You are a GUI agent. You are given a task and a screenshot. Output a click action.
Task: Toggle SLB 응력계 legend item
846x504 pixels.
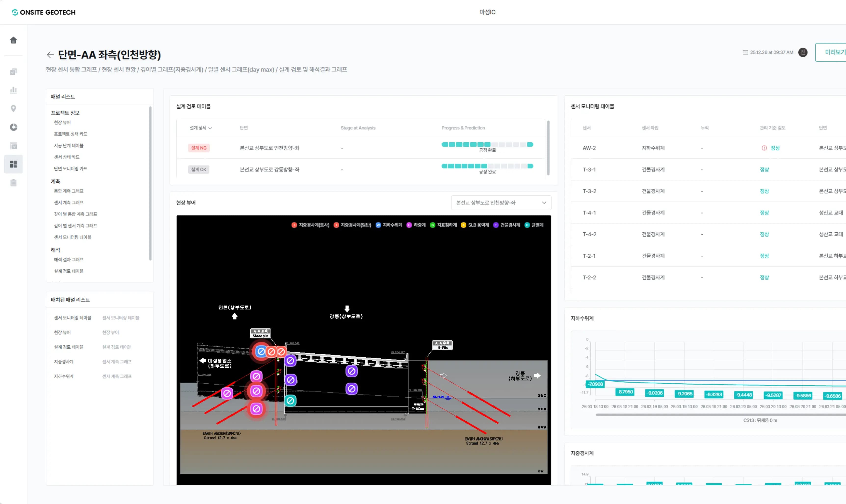[475, 225]
